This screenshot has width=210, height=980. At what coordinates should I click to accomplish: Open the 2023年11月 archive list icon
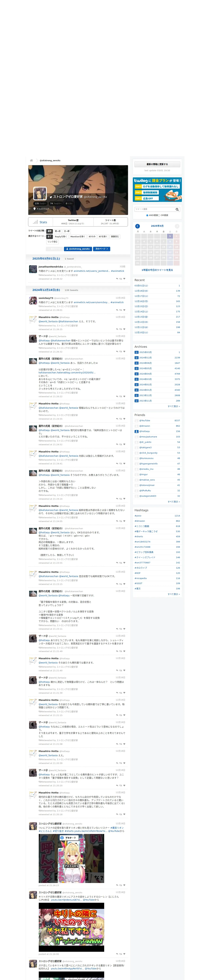tap(136, 401)
